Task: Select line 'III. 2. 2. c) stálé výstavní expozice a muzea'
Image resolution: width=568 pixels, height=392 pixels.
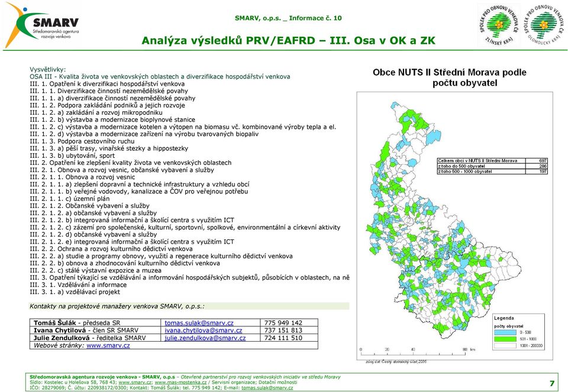Action: point(96,271)
